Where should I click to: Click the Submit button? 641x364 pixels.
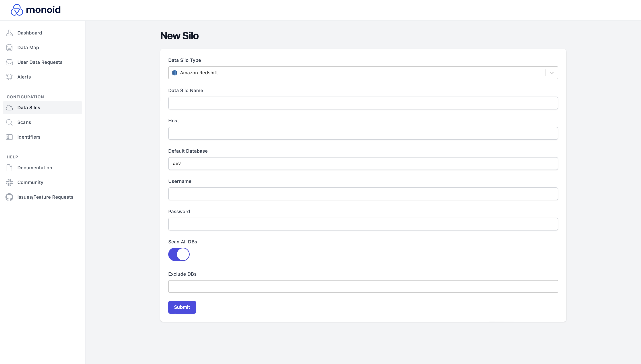(x=182, y=307)
